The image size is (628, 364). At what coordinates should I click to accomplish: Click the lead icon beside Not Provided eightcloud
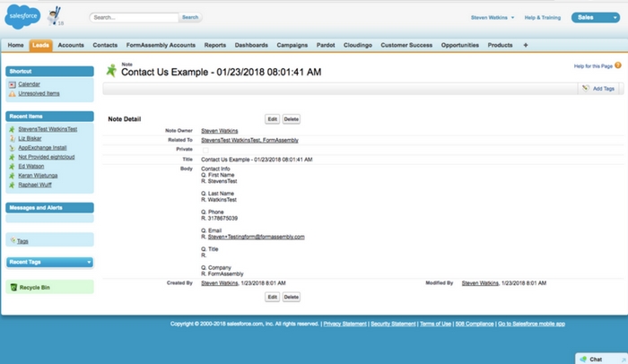click(x=12, y=157)
